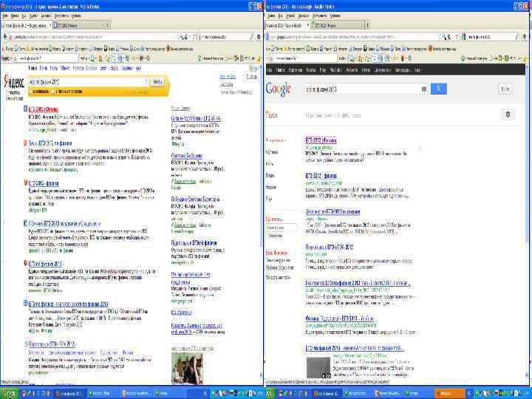
Task: Open first Yandex result ЕГЭ 2013 Физика
Action: coord(44,109)
